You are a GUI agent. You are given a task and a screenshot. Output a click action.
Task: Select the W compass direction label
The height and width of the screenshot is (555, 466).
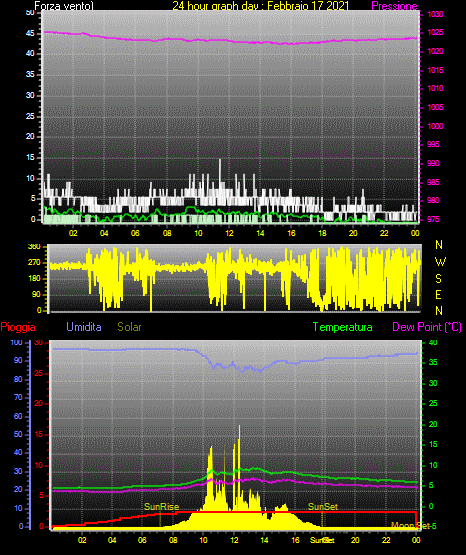pos(440,262)
